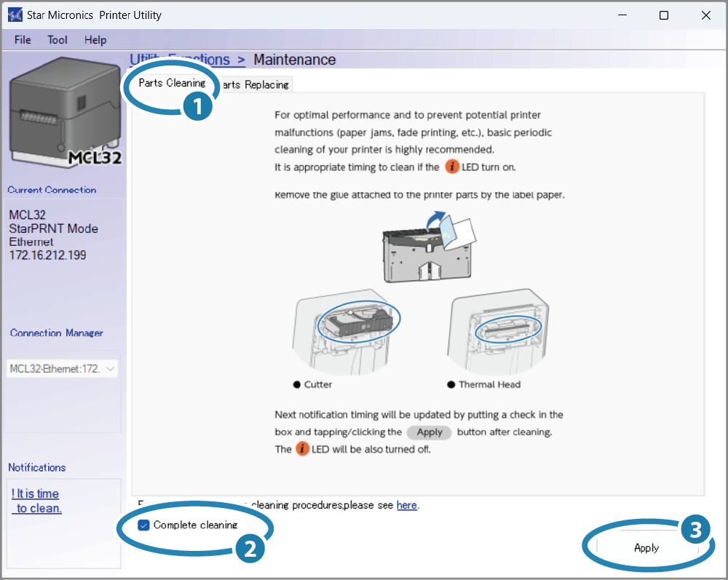Click the Thermal Head illustration

point(498,331)
